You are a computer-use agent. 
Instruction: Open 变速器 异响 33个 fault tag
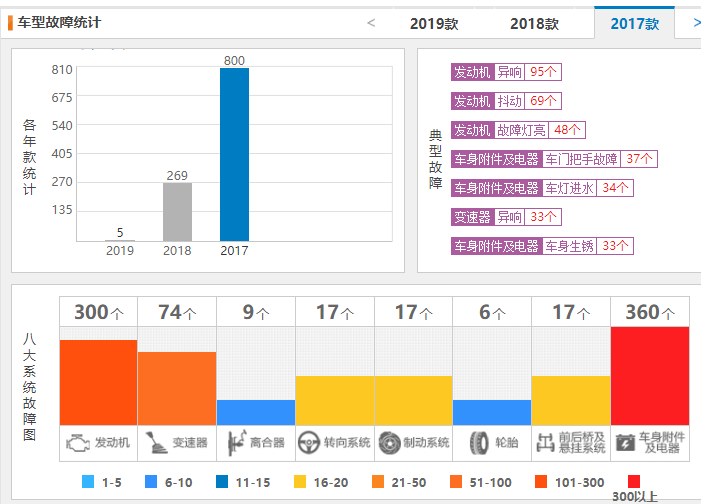pos(506,217)
